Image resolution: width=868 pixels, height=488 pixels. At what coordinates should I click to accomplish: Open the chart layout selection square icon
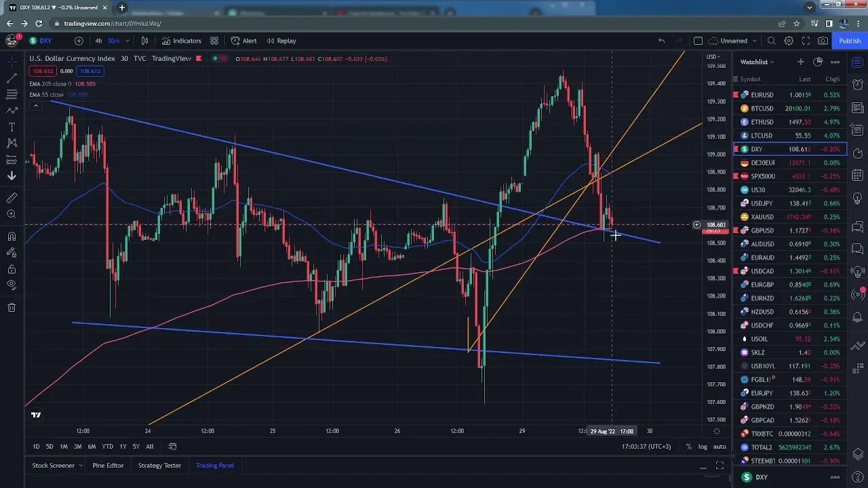[x=698, y=41]
